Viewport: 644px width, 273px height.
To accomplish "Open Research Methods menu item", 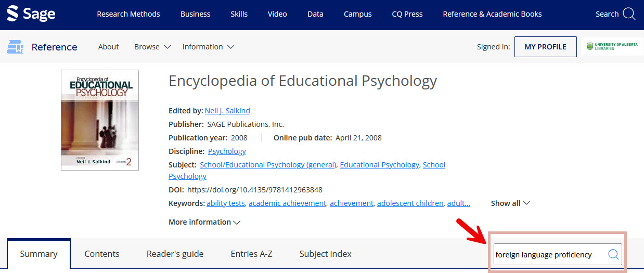I will (128, 14).
